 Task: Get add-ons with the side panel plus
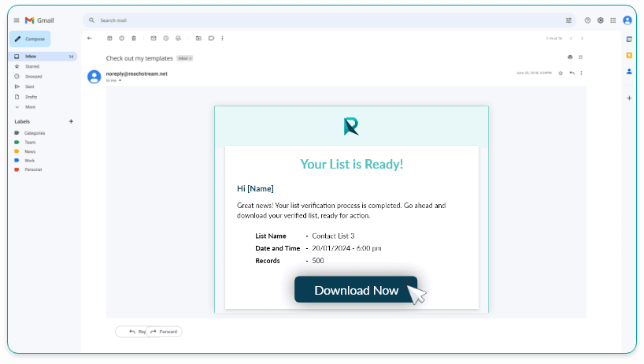629,98
